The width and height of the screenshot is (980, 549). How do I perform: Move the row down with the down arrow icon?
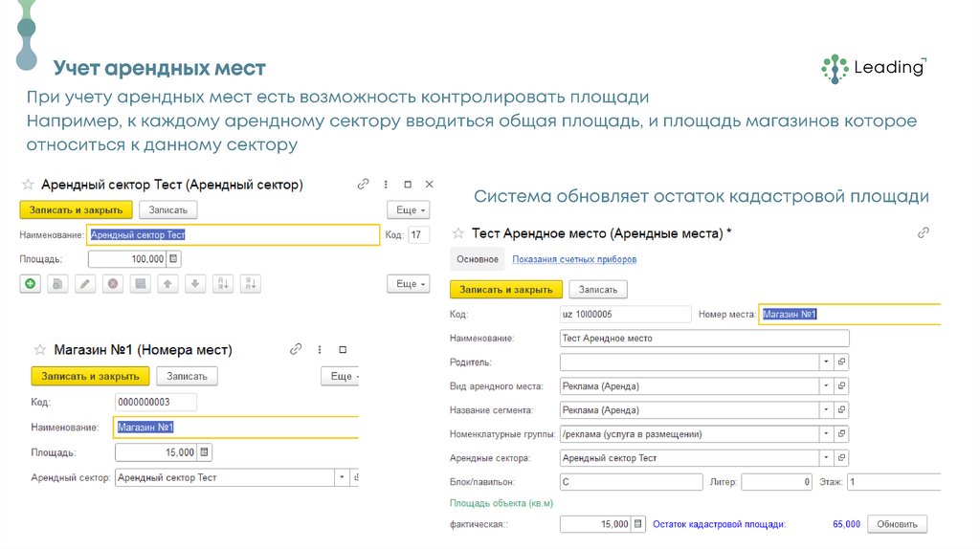(195, 283)
